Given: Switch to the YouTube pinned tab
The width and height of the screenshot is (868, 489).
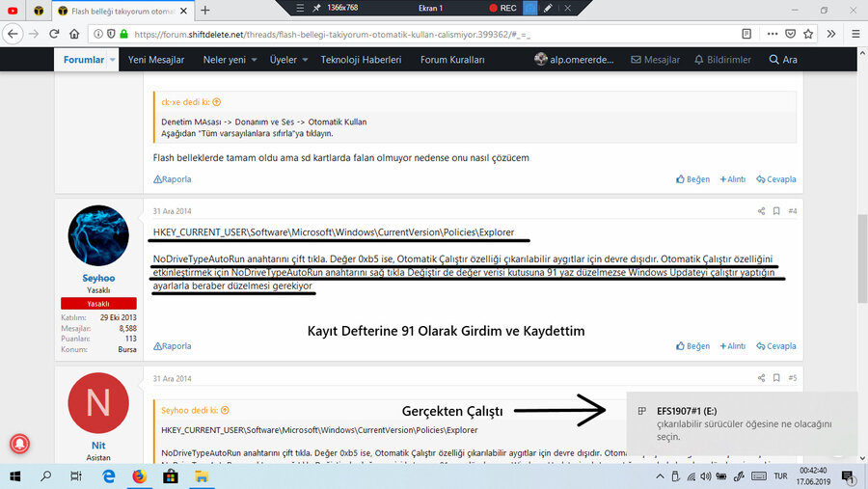Looking at the screenshot, I should 13,11.
